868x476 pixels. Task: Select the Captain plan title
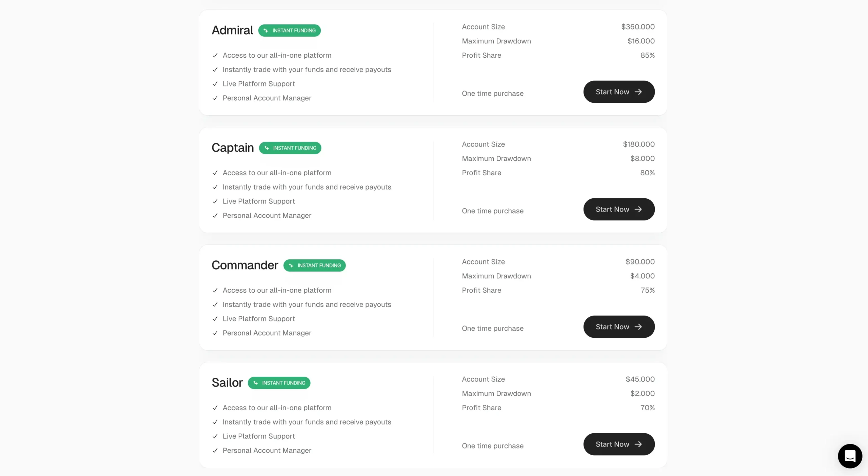coord(233,148)
